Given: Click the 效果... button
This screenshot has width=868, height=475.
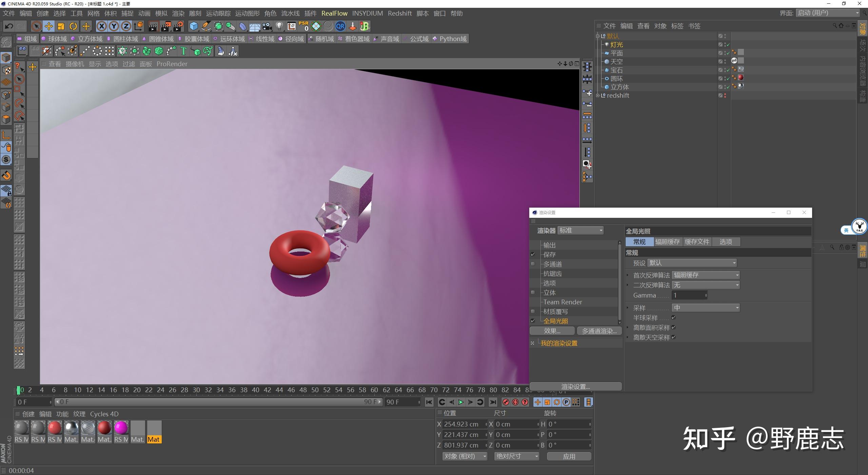Looking at the screenshot, I should point(552,331).
